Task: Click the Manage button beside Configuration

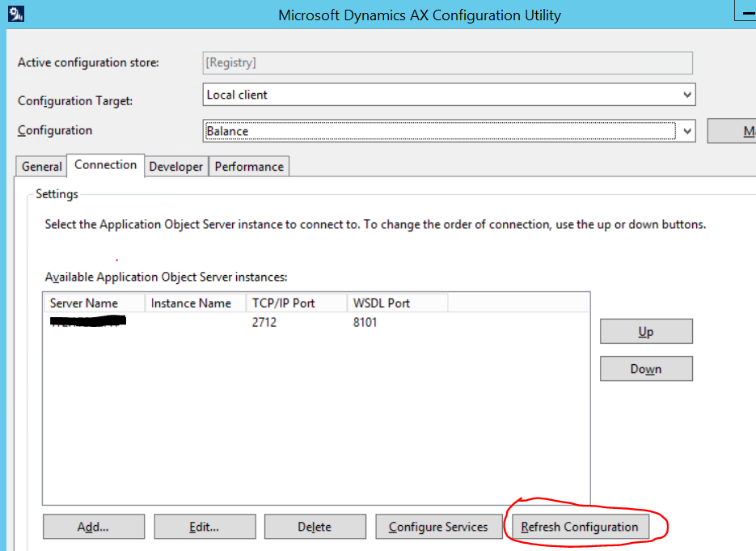Action: click(732, 131)
